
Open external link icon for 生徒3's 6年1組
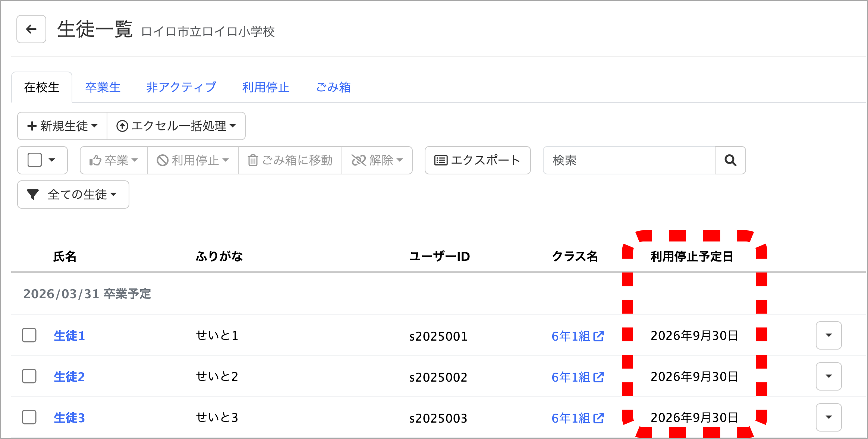(x=598, y=418)
